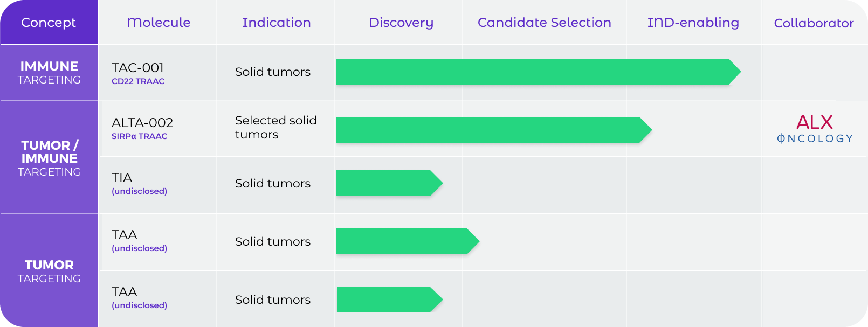Click the Collaborator column header
This screenshot has height=327, width=868.
(x=814, y=23)
